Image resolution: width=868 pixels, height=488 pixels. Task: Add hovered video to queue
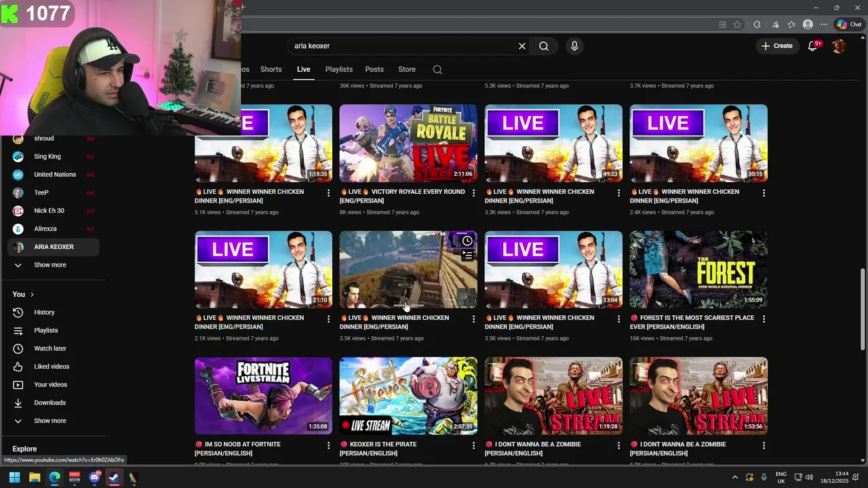click(467, 256)
